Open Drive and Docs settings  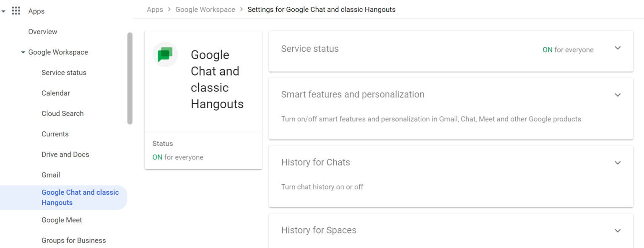tap(65, 154)
